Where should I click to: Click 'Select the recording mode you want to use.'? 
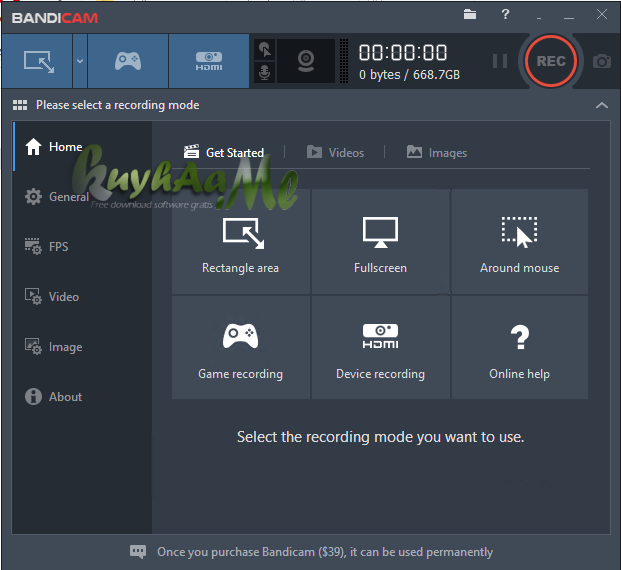(381, 437)
